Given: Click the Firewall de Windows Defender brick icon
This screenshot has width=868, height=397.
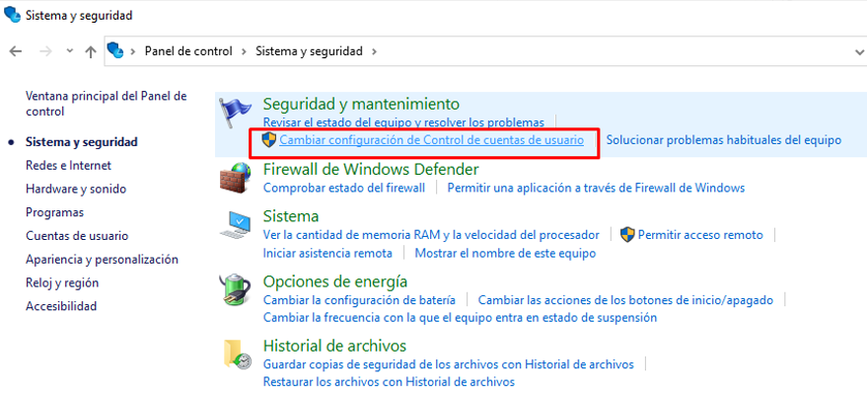Looking at the screenshot, I should coord(236,179).
